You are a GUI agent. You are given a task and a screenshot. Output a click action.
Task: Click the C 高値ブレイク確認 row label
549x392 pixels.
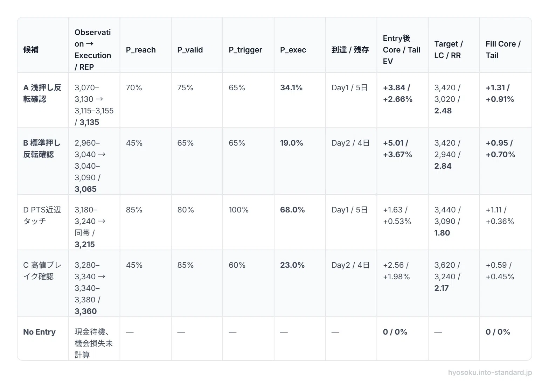pos(42,271)
